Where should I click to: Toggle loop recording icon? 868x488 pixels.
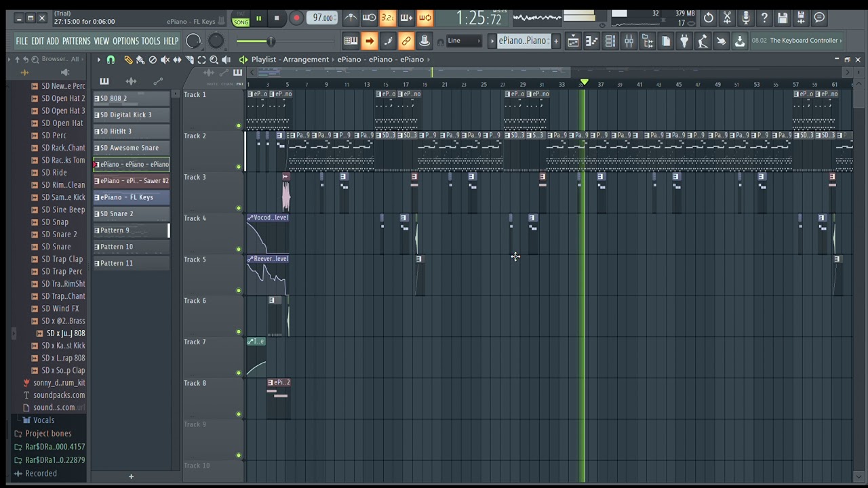click(x=425, y=18)
